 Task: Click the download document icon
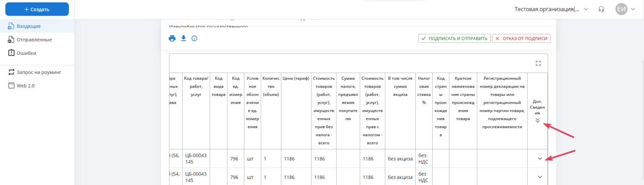(184, 38)
